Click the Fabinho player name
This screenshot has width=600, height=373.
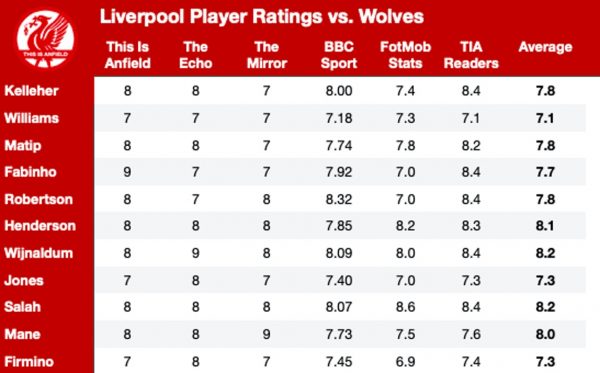tap(30, 172)
